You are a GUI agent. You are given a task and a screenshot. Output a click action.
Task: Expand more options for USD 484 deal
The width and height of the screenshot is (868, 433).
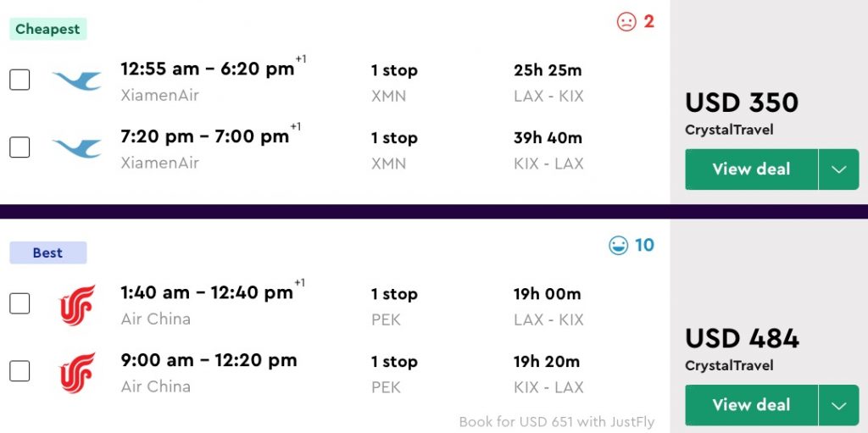(838, 405)
